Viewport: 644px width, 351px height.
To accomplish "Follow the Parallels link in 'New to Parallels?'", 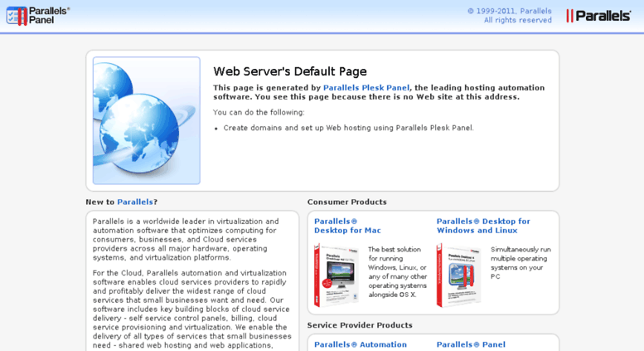I will [x=135, y=202].
